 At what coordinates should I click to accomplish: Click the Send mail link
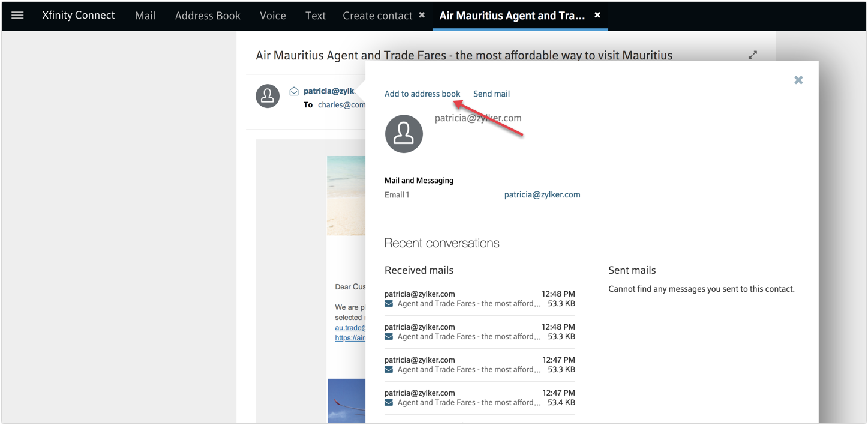click(491, 94)
